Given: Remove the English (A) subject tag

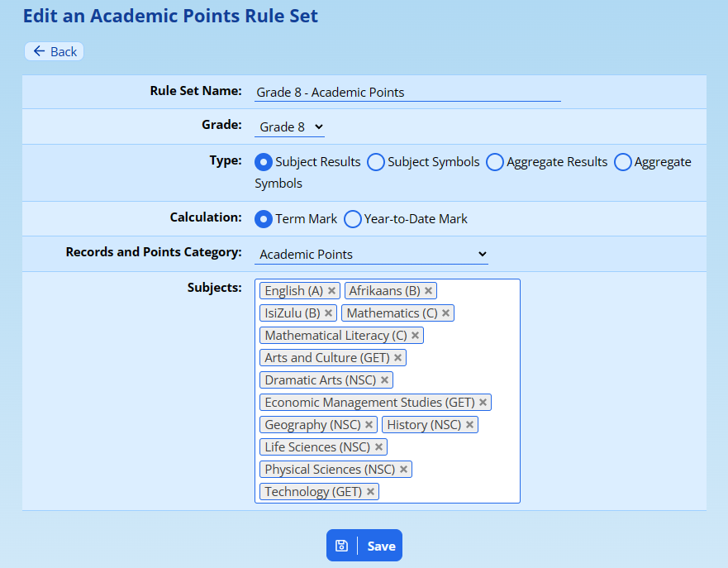Looking at the screenshot, I should click(331, 291).
